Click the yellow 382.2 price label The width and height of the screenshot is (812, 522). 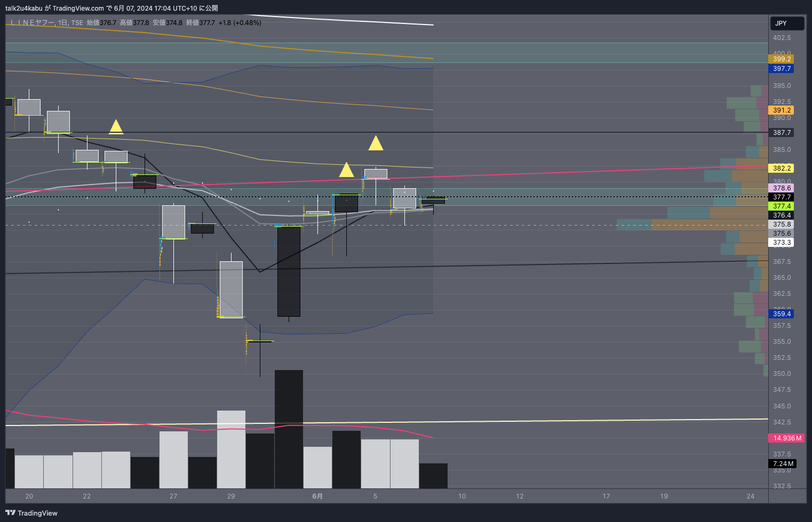pyautogui.click(x=781, y=168)
